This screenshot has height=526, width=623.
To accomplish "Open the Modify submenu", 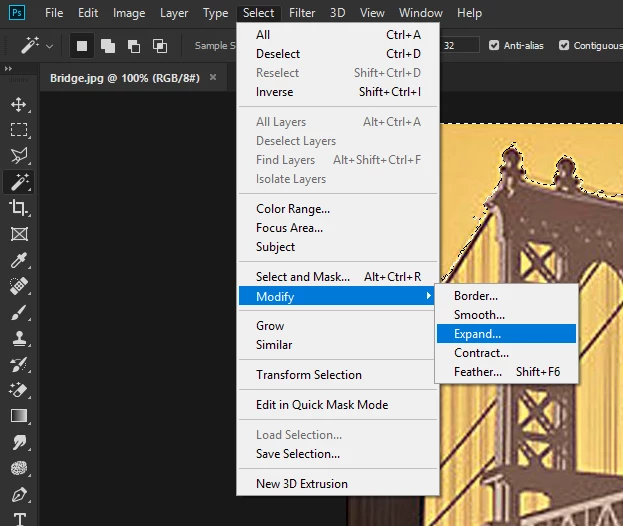I will (337, 296).
